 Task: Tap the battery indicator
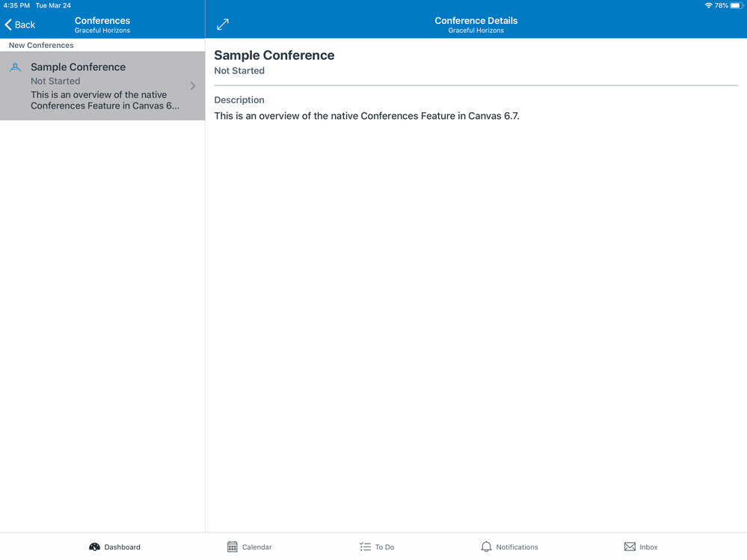click(x=737, y=4)
